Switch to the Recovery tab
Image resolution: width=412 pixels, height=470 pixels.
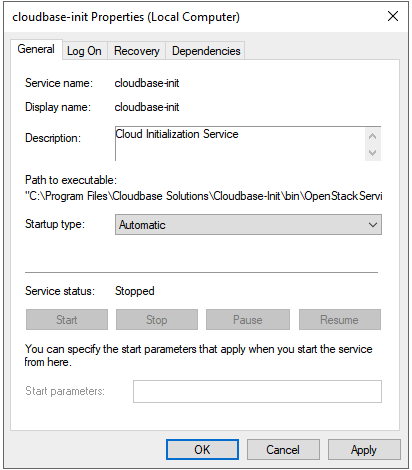(x=137, y=51)
